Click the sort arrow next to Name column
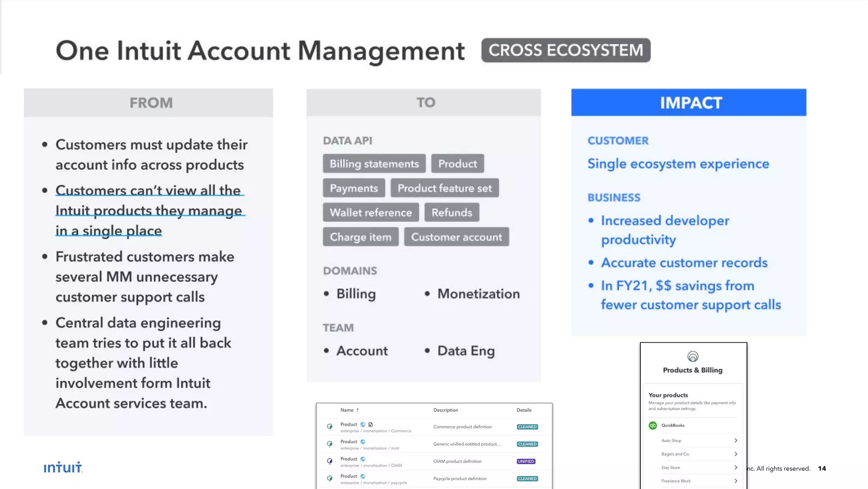This screenshot has width=868, height=489. [x=358, y=410]
